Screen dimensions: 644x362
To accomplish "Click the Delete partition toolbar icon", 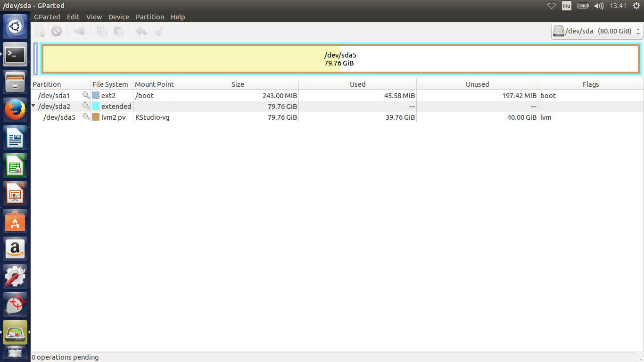I will click(57, 31).
